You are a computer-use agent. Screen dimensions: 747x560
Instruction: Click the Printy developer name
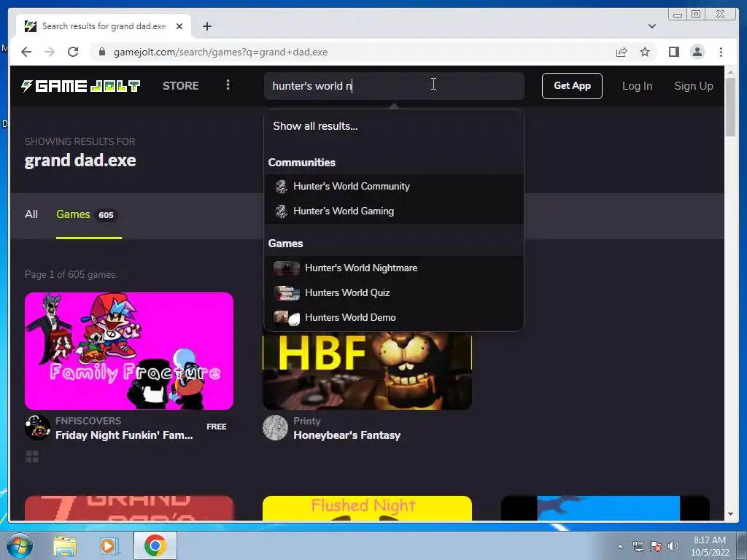[307, 421]
